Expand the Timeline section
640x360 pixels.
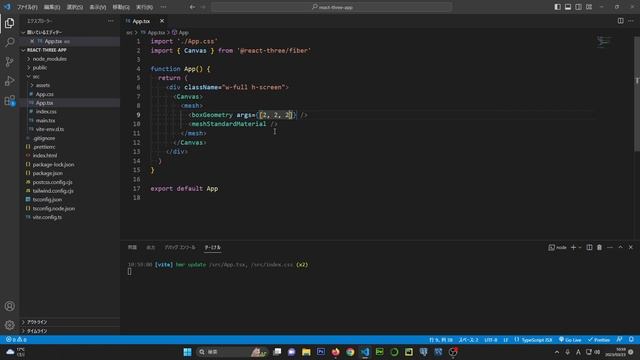[x=37, y=331]
